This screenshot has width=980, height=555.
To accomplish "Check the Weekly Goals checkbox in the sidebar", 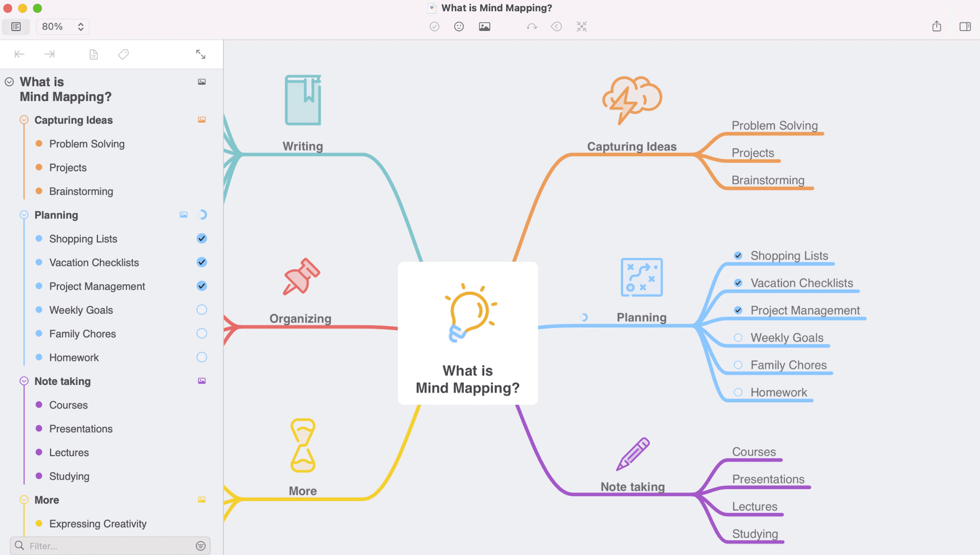I will click(201, 310).
